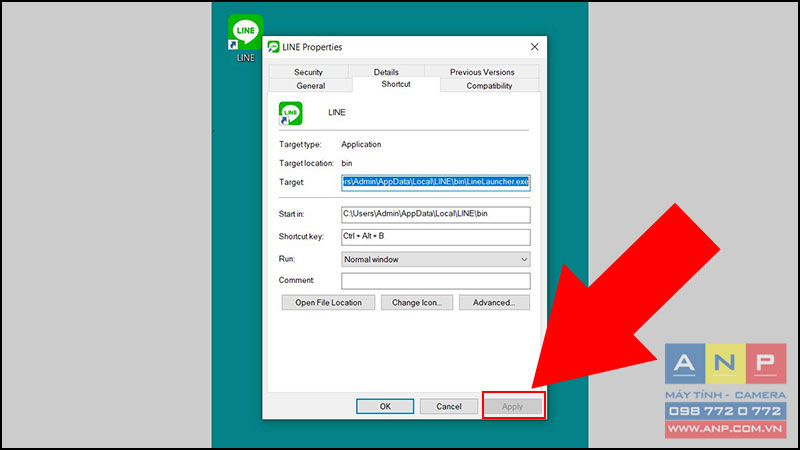
Task: Select the Shortcut tab
Action: point(396,84)
